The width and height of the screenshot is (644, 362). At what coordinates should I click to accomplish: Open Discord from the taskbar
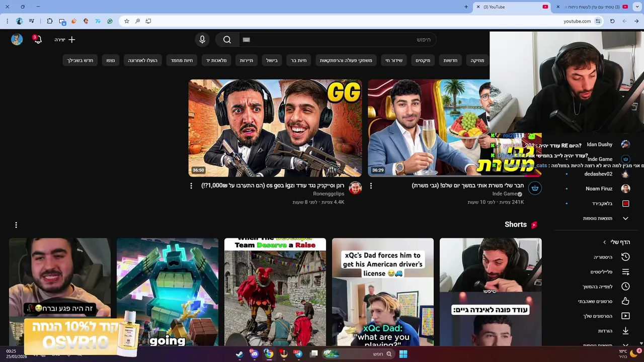tap(255, 354)
